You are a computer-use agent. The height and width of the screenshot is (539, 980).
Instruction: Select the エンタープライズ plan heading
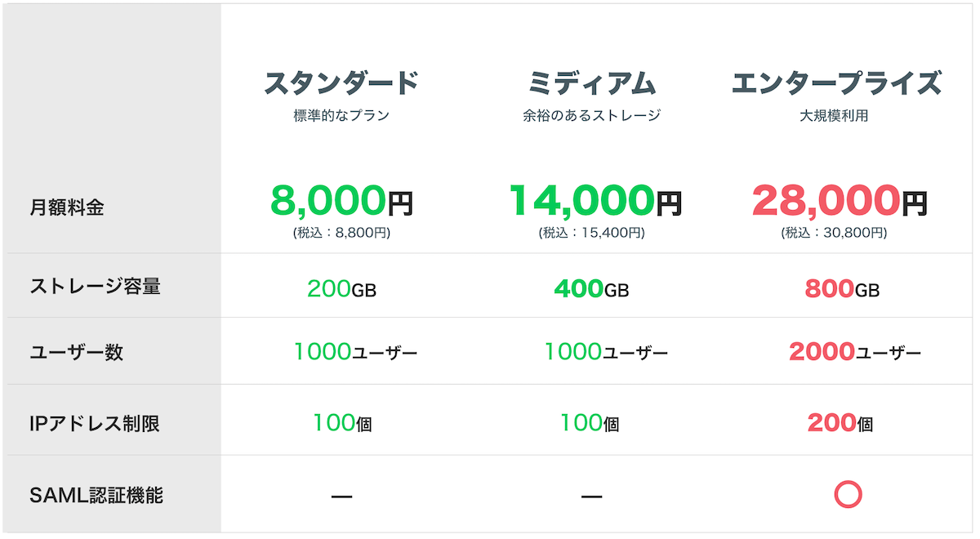point(835,83)
